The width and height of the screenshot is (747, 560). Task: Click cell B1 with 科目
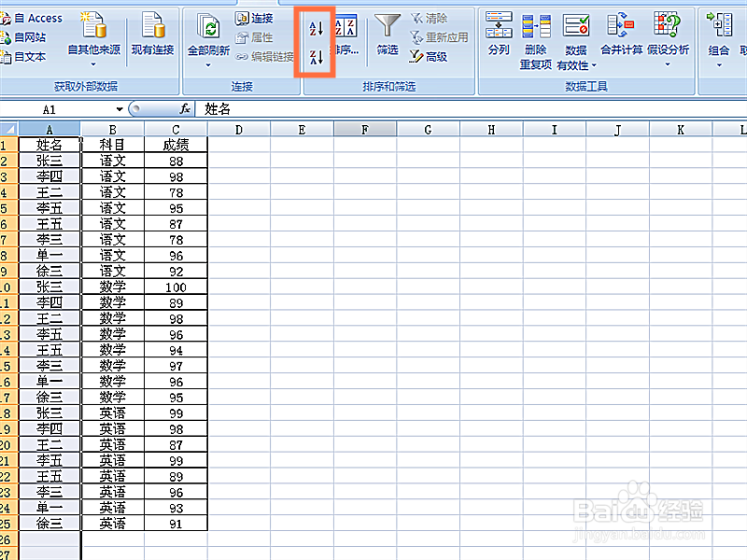pos(112,145)
